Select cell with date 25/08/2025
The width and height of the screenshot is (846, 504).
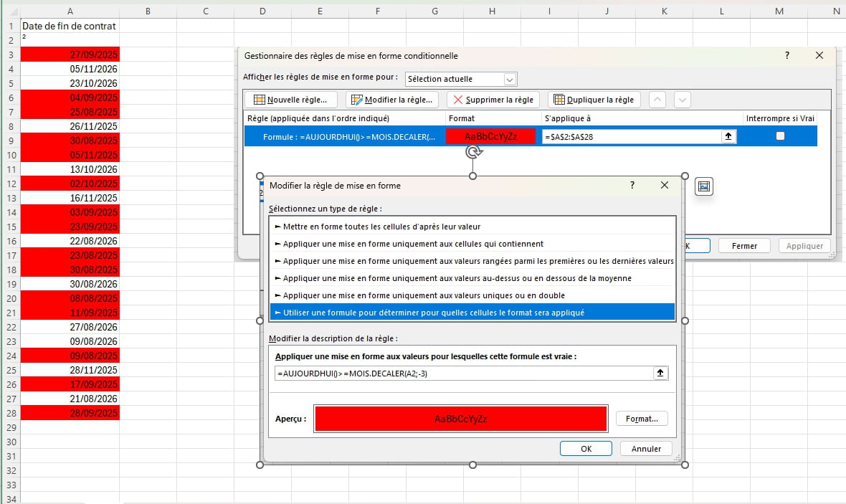(70, 113)
